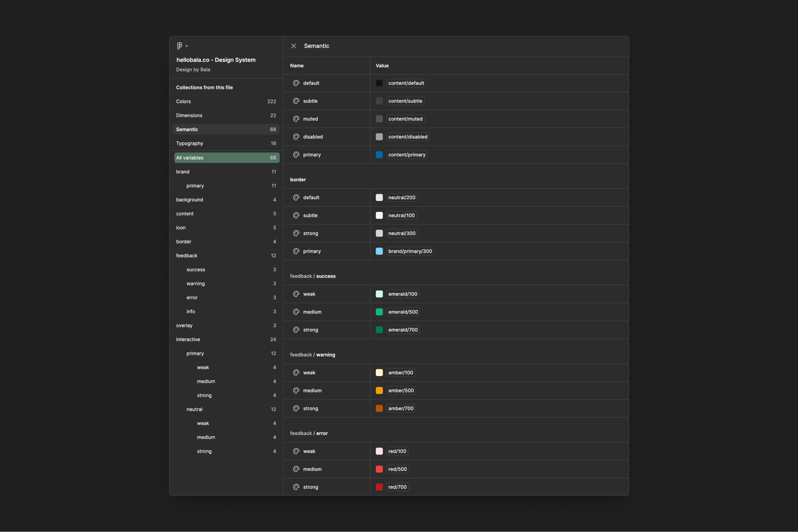
Task: Click the neutral/200 value link
Action: coord(402,197)
